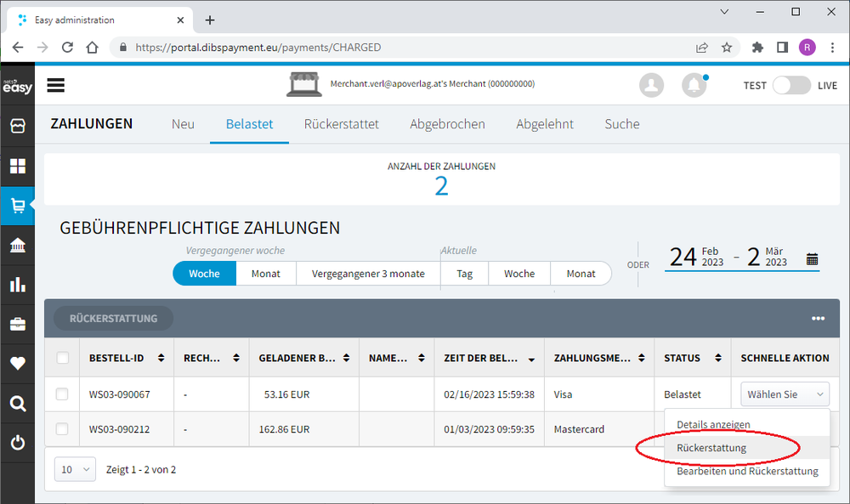The image size is (850, 504).
Task: Click the power logout sidebar icon
Action: pyautogui.click(x=17, y=443)
